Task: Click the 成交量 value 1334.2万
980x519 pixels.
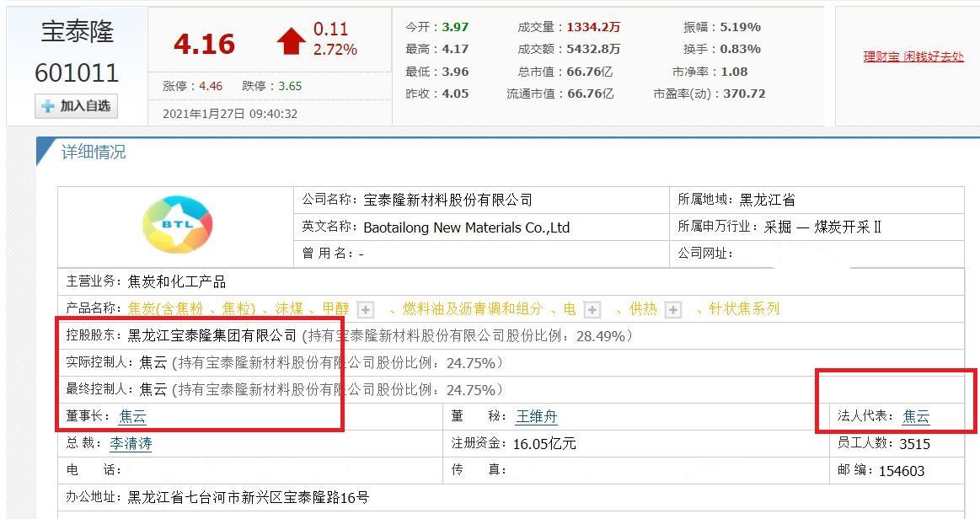Action: pos(593,27)
